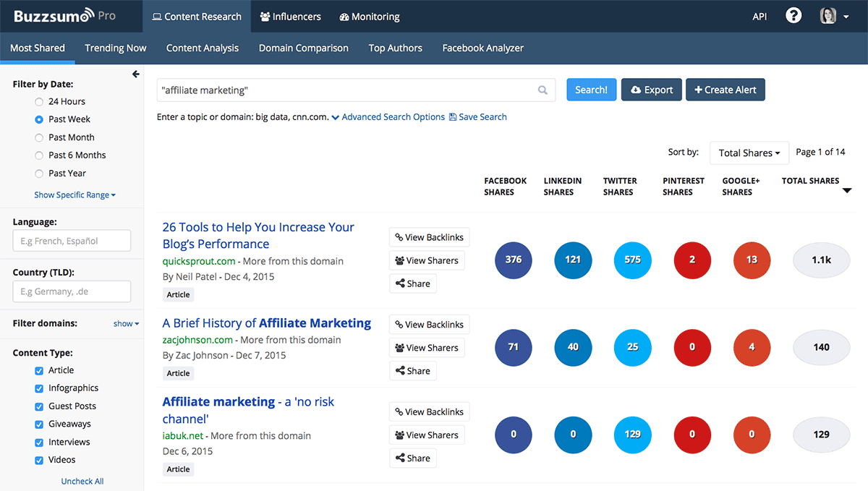Click Google+ shares bubble showing 4
The width and height of the screenshot is (868, 491).
tap(752, 347)
